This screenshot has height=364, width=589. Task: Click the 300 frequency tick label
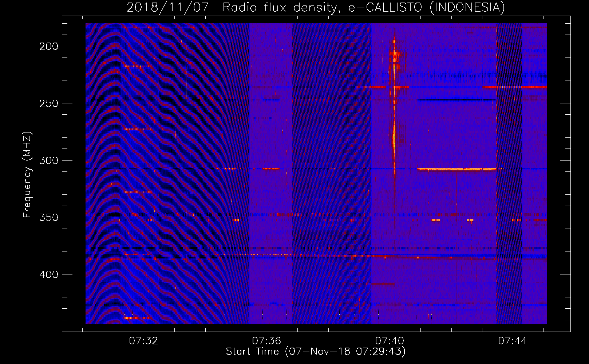tap(49, 161)
